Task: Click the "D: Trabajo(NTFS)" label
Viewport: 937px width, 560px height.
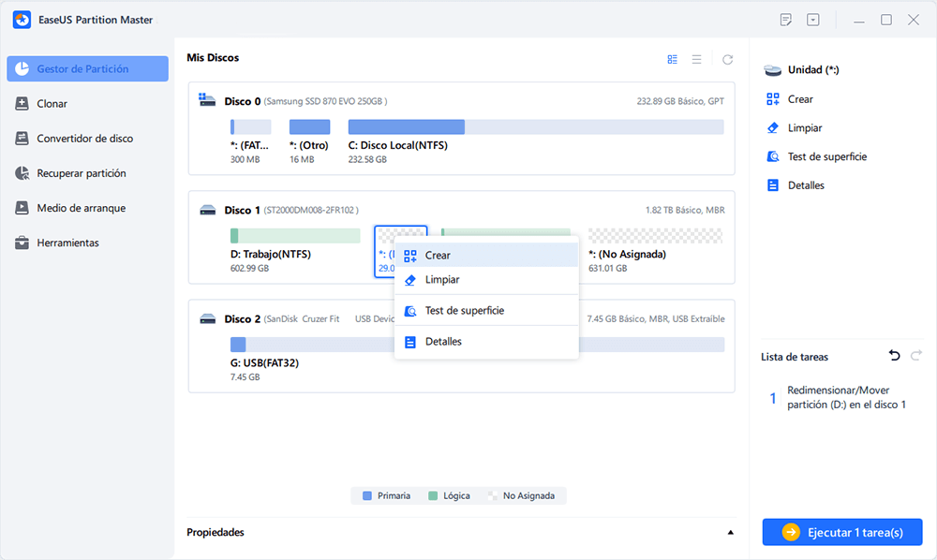Action: coord(271,254)
